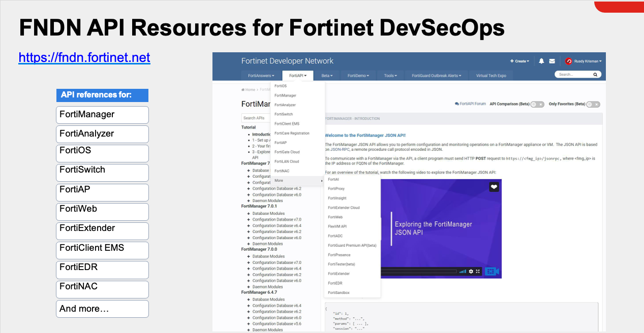Open the notifications bell icon
Screen dimensions: 644x333
(x=541, y=61)
